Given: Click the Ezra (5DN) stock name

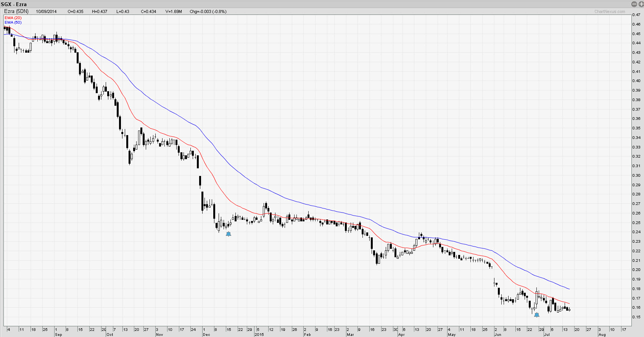Looking at the screenshot, I should pyautogui.click(x=16, y=11).
